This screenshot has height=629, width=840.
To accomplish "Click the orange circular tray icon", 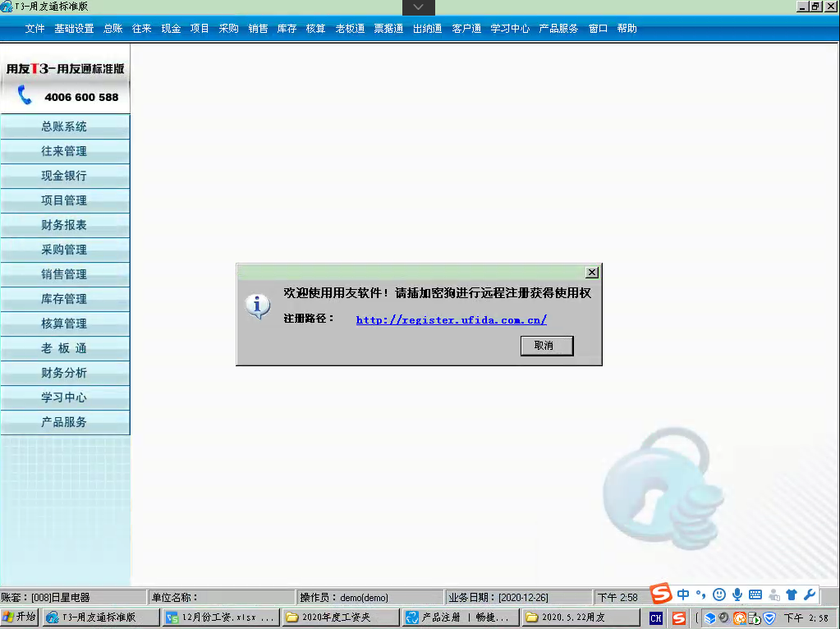I will click(739, 618).
